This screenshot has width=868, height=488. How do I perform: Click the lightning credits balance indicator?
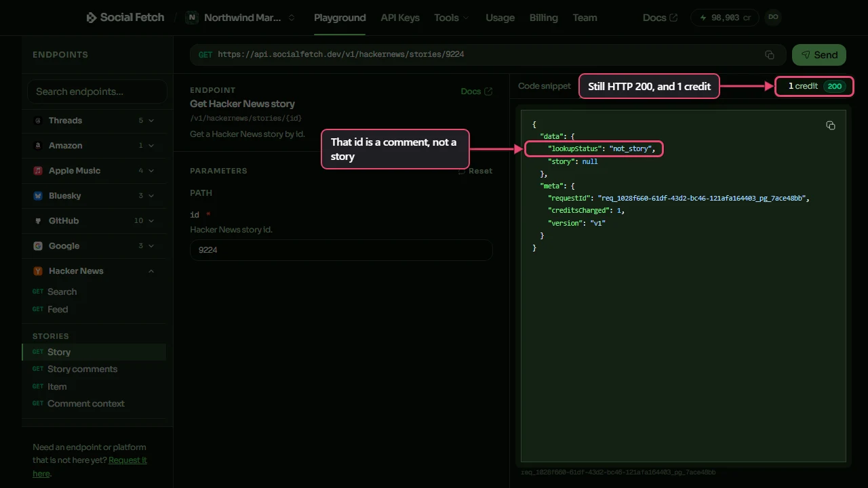(x=725, y=18)
